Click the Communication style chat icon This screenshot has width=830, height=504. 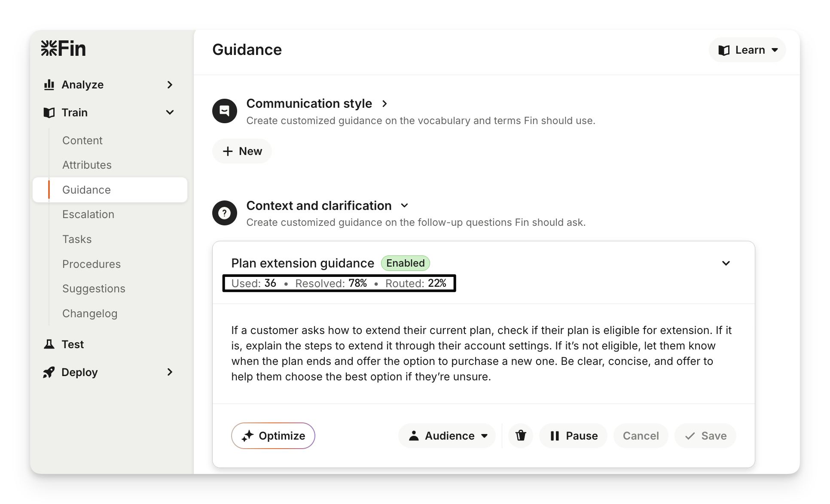pyautogui.click(x=225, y=111)
